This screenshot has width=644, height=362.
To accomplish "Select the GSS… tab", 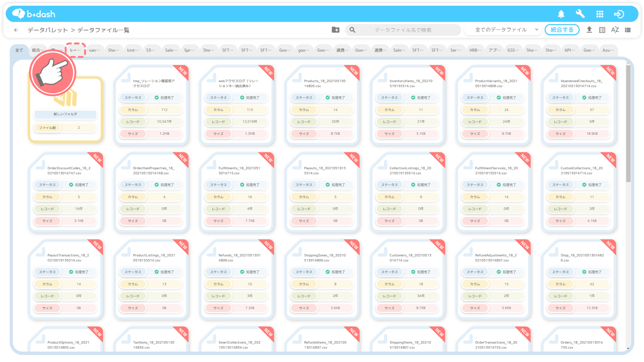I will point(513,50).
